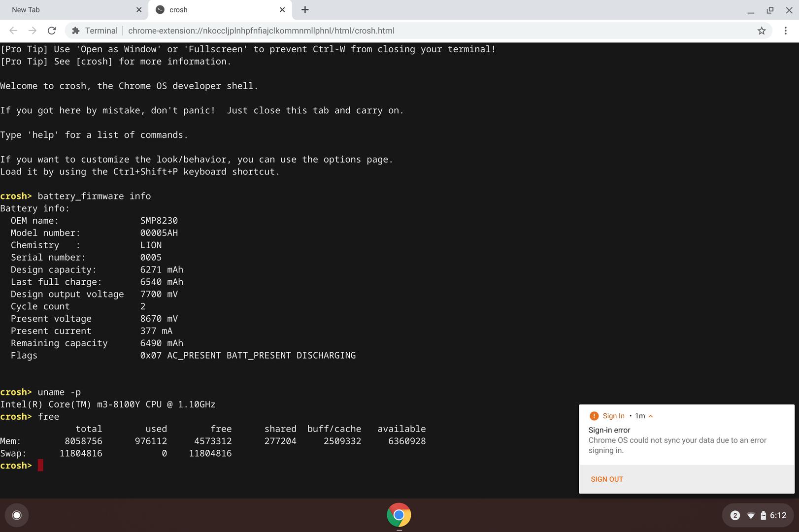This screenshot has height=532, width=799.
Task: Click the Mem used value 976112
Action: [151, 441]
